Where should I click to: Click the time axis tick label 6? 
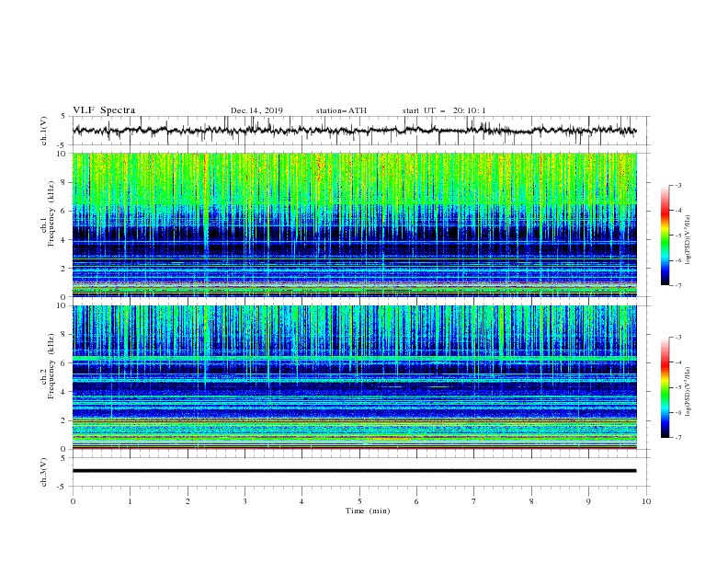pyautogui.click(x=416, y=501)
